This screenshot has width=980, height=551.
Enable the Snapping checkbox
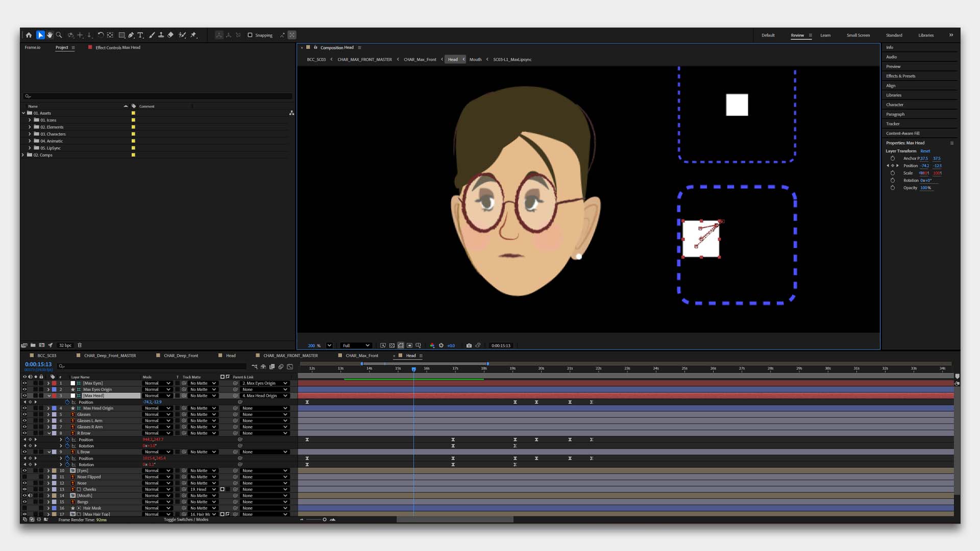coord(250,35)
